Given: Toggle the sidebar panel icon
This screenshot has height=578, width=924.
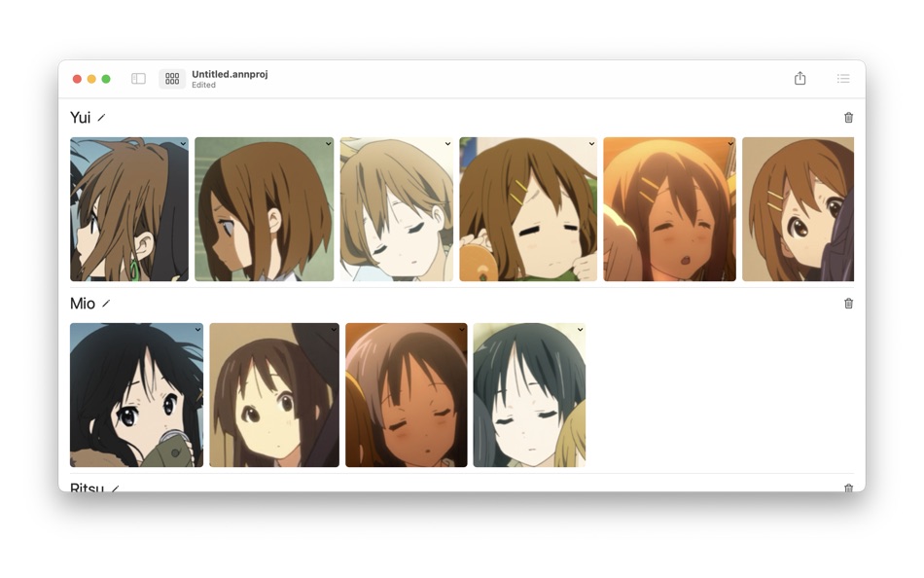Looking at the screenshot, I should point(138,79).
